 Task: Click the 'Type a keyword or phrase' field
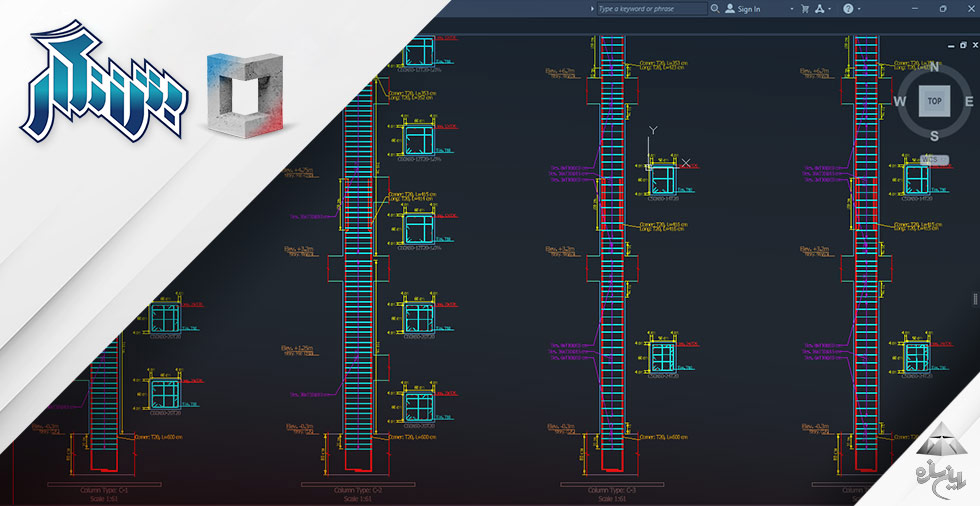[x=650, y=9]
